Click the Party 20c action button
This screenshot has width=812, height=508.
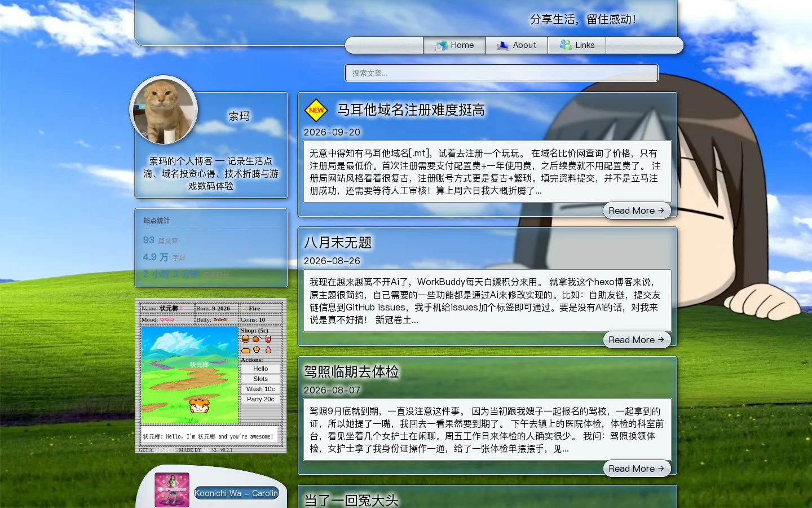coord(261,399)
